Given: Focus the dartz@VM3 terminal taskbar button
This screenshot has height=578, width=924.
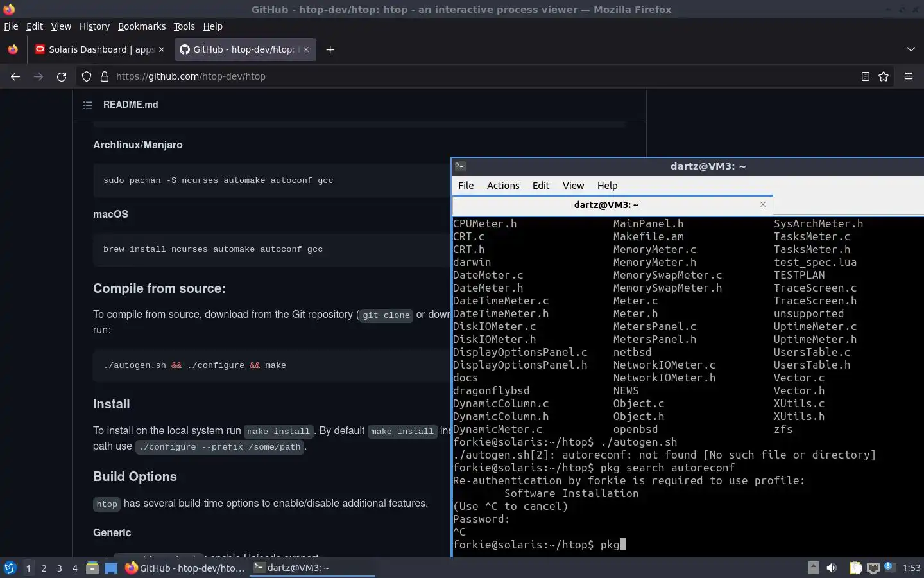Looking at the screenshot, I should (x=312, y=568).
